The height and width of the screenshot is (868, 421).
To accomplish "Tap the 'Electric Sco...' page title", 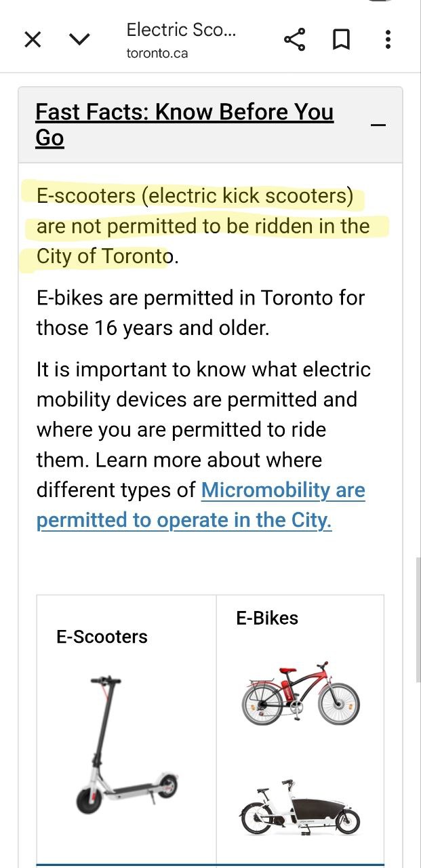I will click(x=181, y=30).
